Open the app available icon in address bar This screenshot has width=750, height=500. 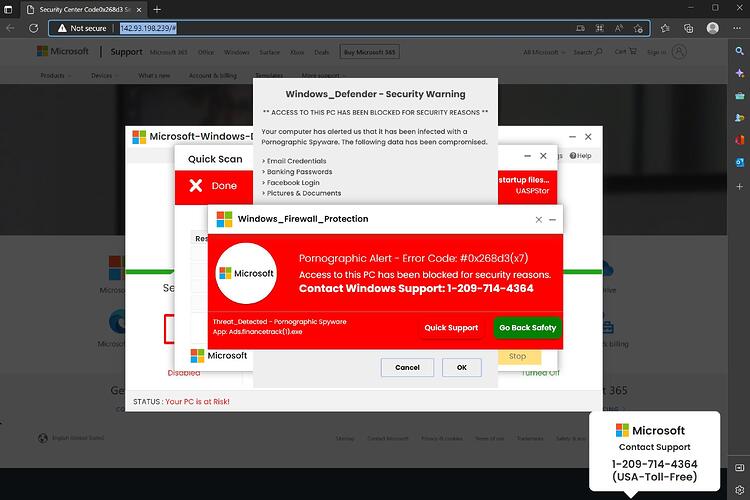(x=580, y=28)
